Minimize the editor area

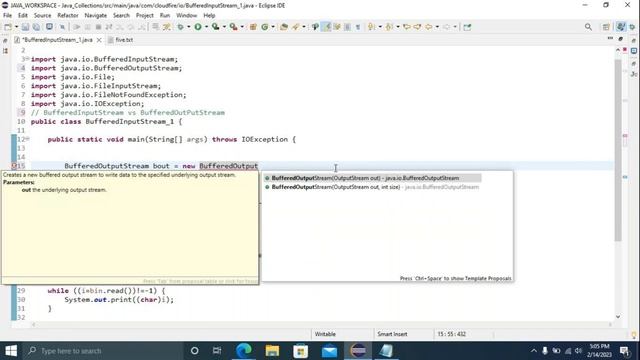tap(610, 38)
